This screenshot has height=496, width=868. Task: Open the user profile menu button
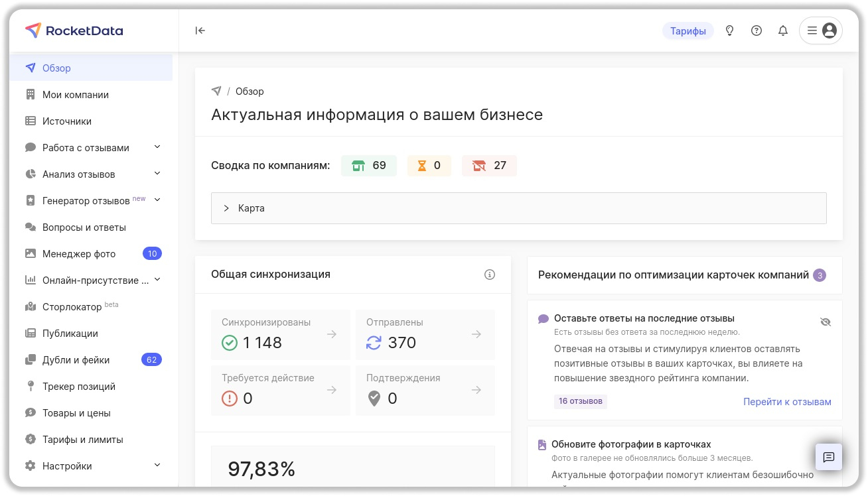(x=821, y=31)
